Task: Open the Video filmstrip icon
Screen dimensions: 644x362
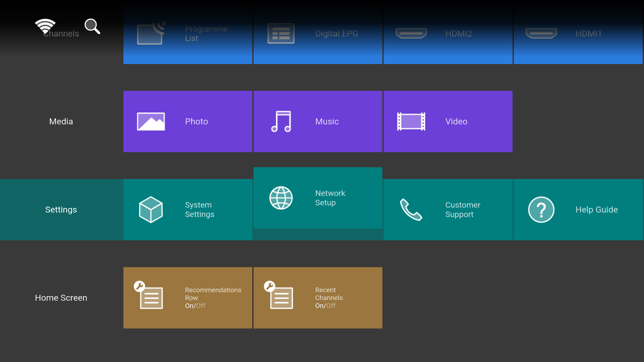Action: pos(411,121)
